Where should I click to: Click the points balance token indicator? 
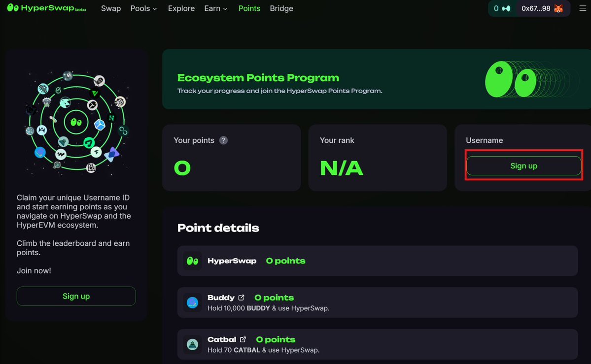click(502, 8)
